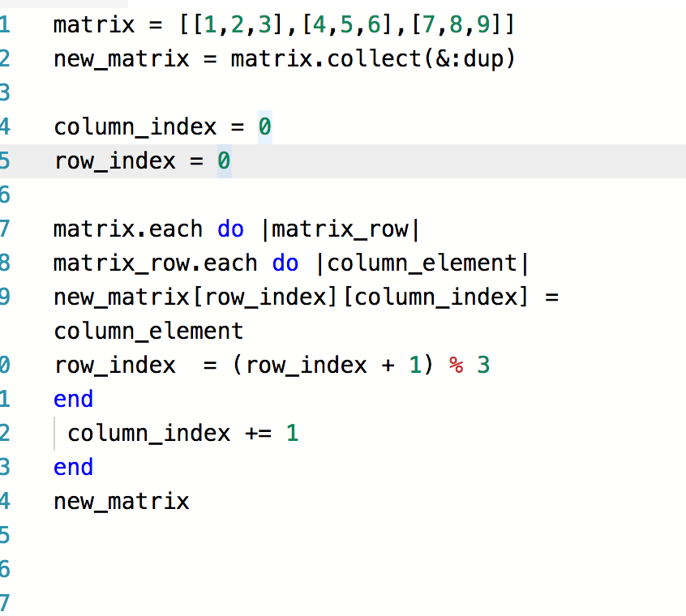
Task: Click the first 'end' keyword
Action: click(74, 400)
